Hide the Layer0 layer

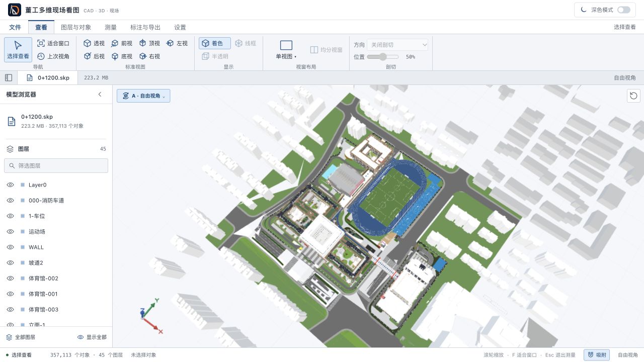coord(10,185)
